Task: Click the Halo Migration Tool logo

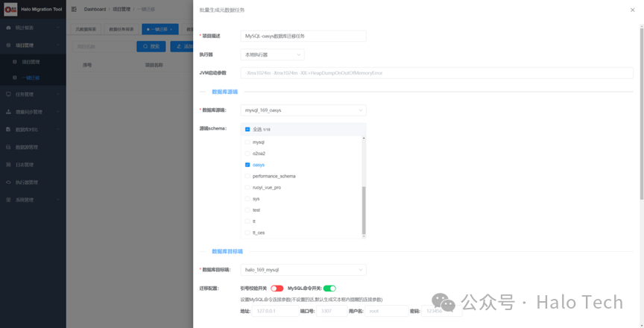Action: [x=10, y=9]
